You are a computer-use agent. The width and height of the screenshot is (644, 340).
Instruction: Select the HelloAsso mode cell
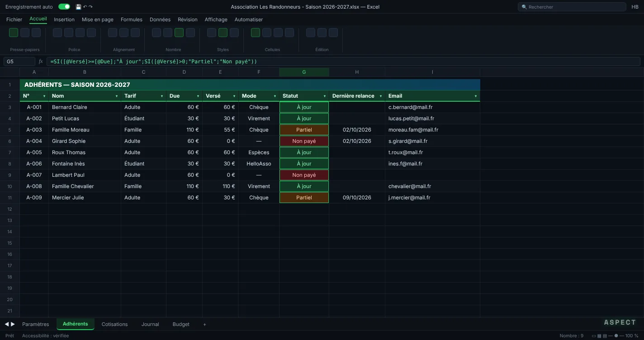(259, 164)
